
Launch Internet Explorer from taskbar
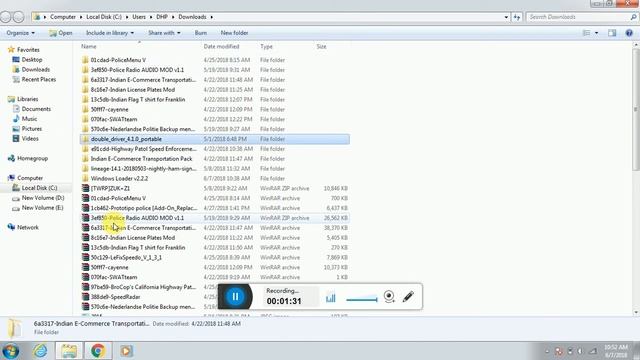click(x=40, y=351)
